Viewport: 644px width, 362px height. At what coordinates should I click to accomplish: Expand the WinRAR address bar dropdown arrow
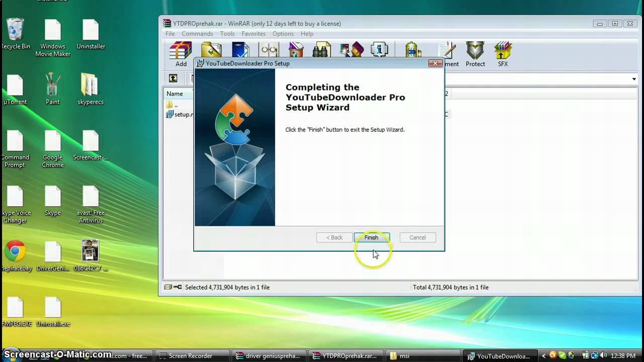pyautogui.click(x=634, y=79)
